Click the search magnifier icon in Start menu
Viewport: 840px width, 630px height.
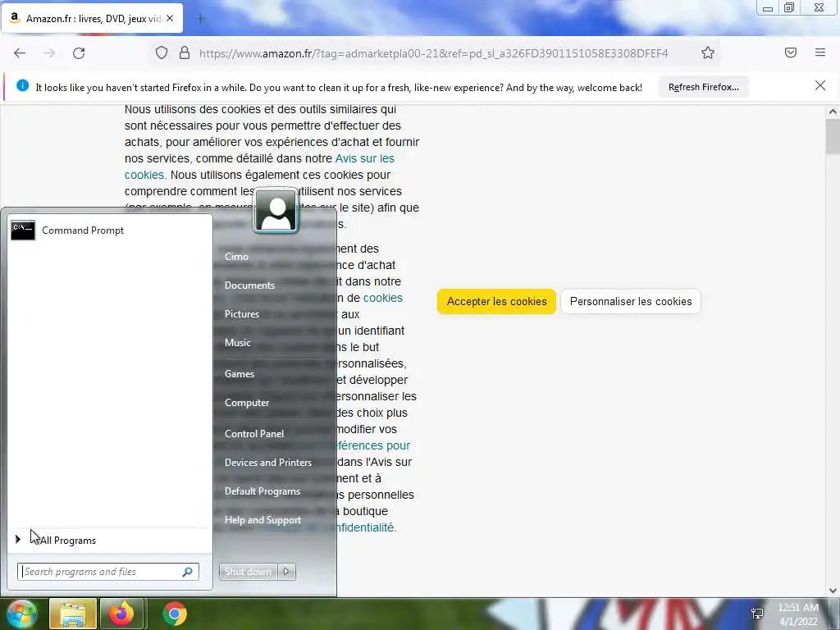(188, 572)
